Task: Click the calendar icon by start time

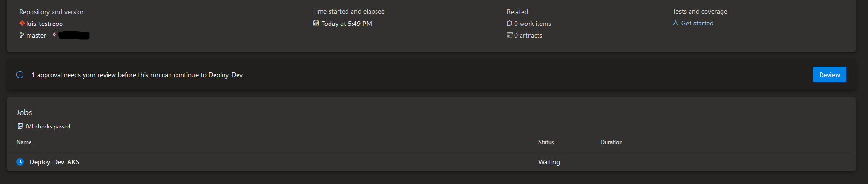Action: click(316, 23)
